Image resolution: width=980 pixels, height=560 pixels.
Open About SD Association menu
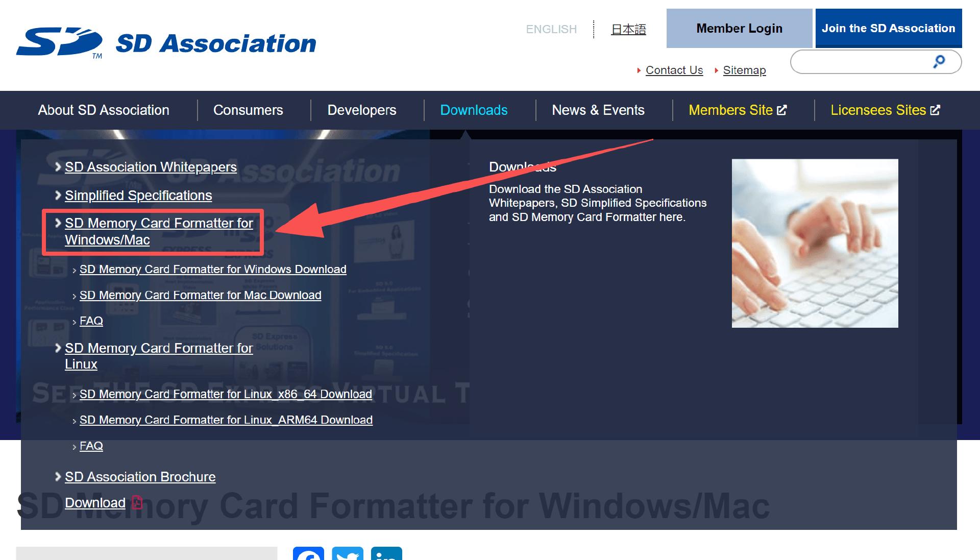pyautogui.click(x=104, y=110)
